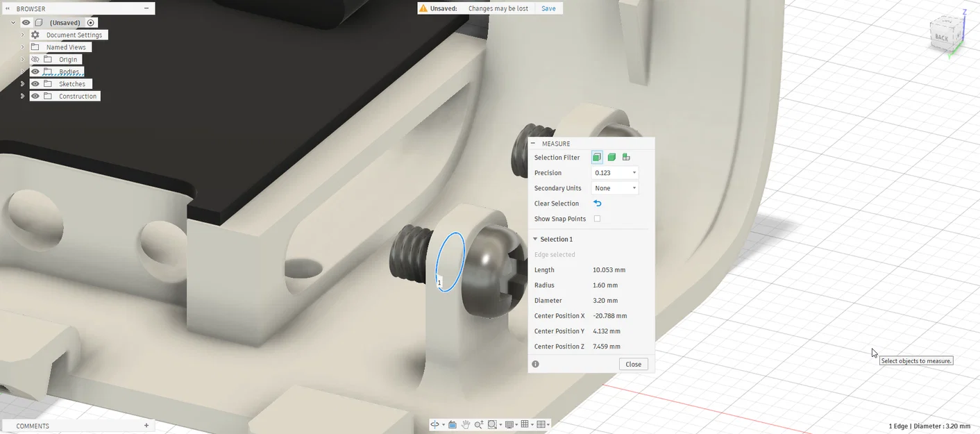This screenshot has height=434, width=980.
Task: Click the Look At tool icon
Action: coord(453,424)
